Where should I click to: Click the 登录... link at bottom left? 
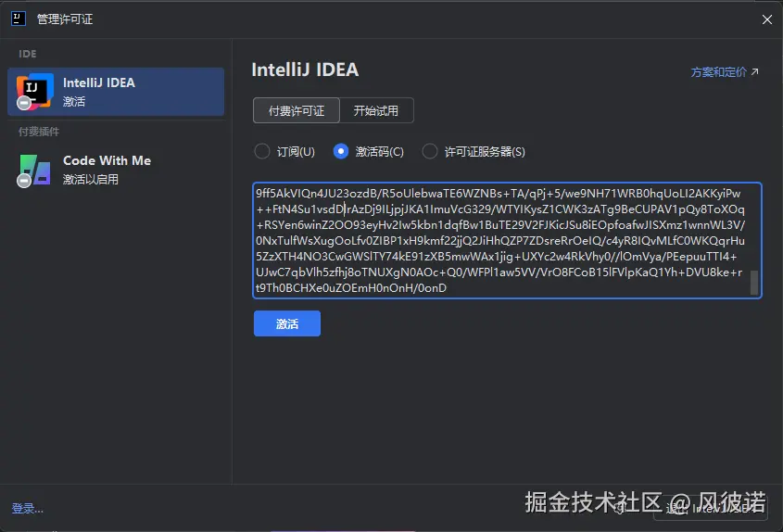[28, 509]
